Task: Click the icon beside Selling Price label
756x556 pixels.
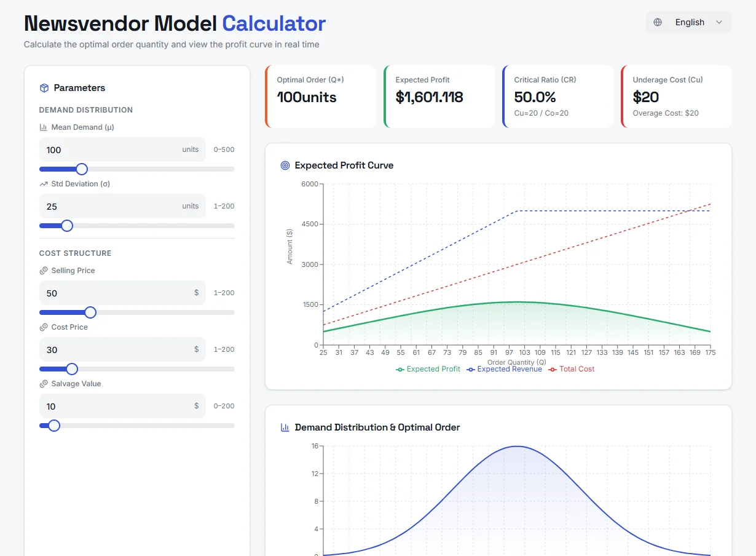Action: click(43, 271)
